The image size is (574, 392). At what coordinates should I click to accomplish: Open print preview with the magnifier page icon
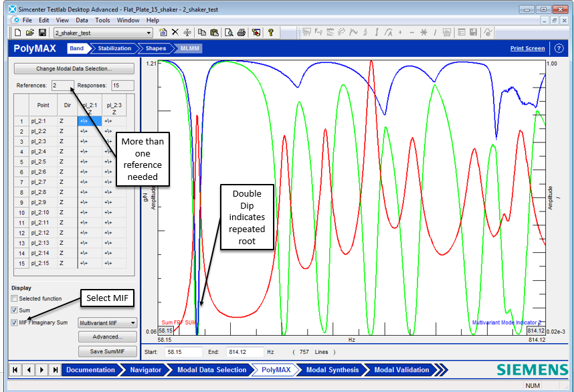point(229,33)
